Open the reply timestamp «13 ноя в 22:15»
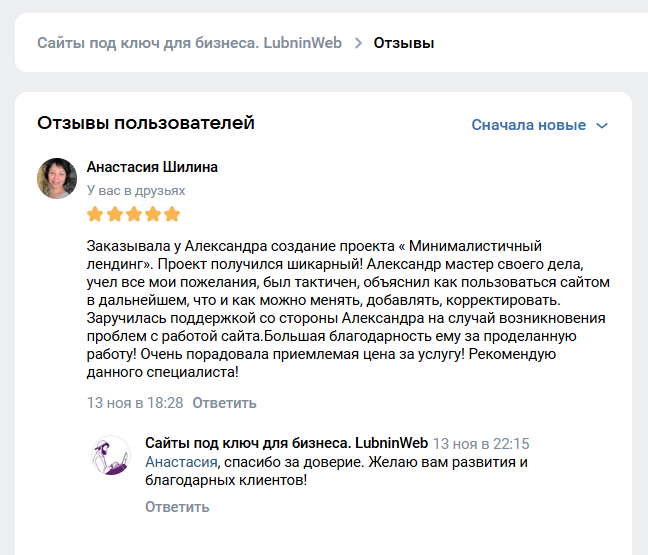 point(481,444)
